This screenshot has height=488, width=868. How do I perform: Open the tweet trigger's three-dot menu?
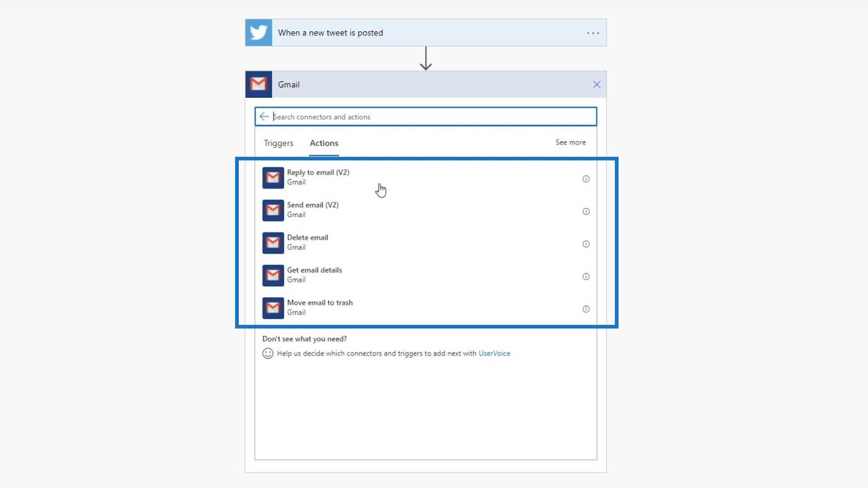click(593, 33)
